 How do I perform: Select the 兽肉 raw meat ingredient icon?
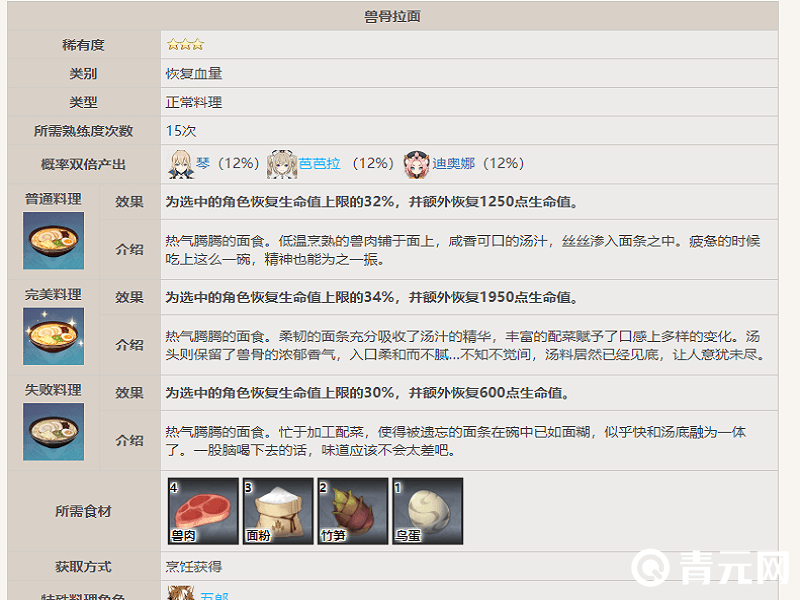pyautogui.click(x=203, y=511)
